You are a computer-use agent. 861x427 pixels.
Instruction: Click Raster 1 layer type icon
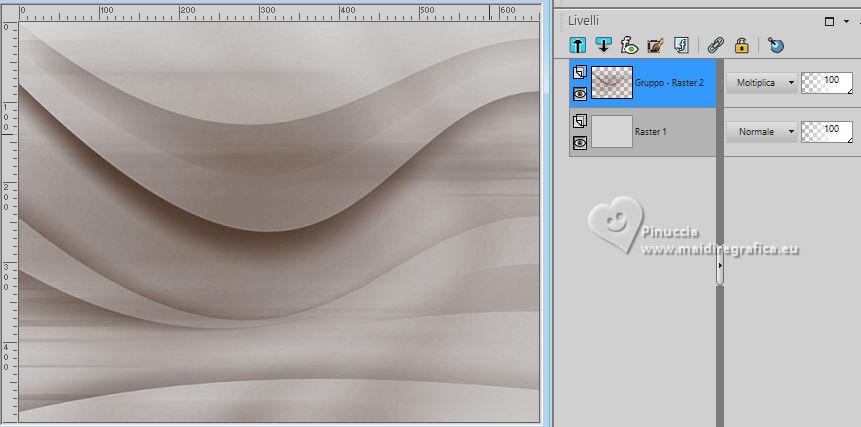(579, 121)
